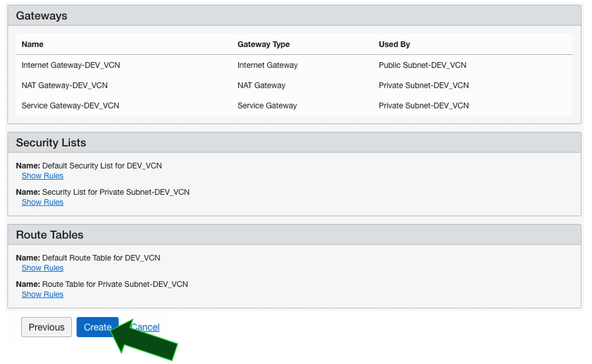Click the Gateways section header
Screen dimensions: 592x364
click(42, 16)
